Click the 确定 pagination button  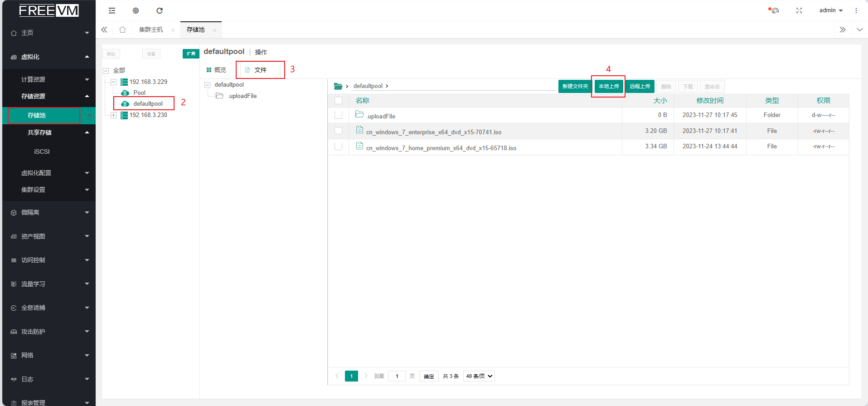pos(429,376)
